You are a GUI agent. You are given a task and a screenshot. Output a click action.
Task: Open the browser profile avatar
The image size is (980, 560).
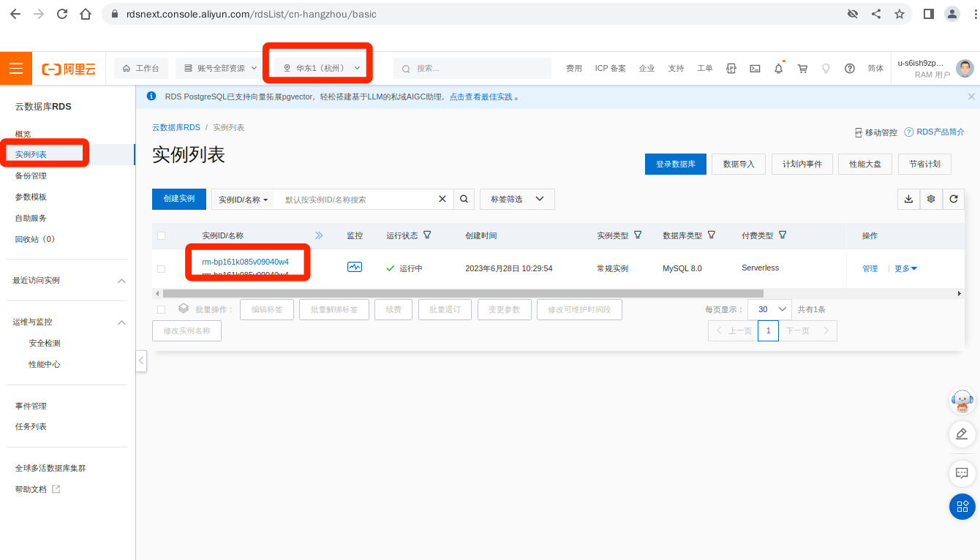952,14
